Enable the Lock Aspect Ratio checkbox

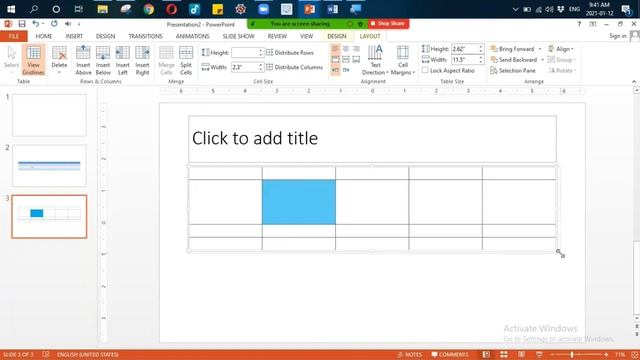pos(425,70)
